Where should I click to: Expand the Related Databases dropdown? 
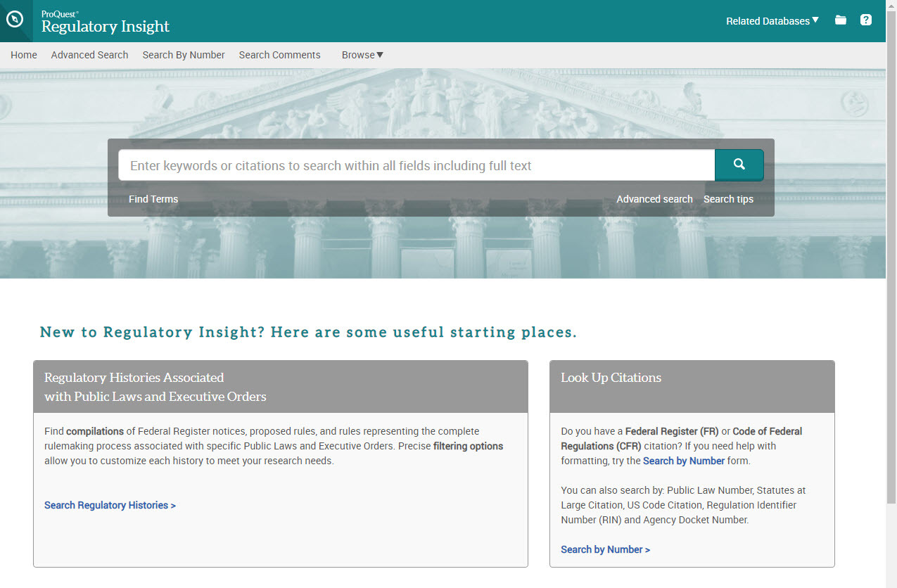click(772, 21)
